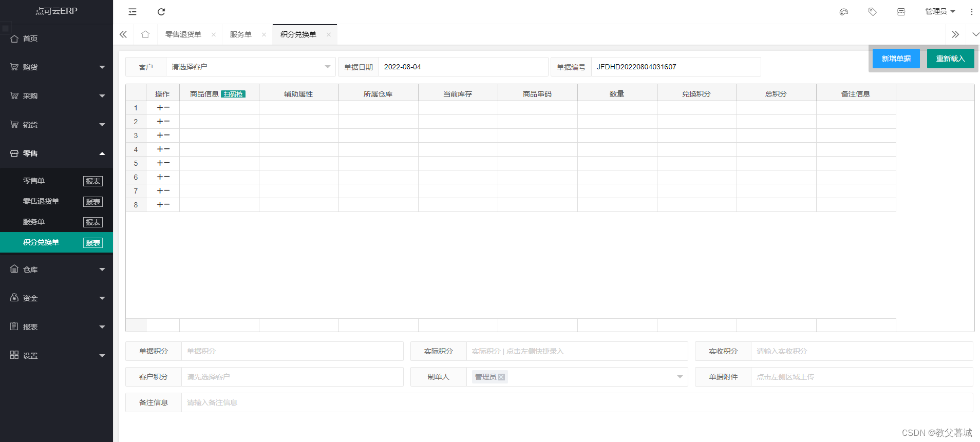The image size is (980, 442).
Task: Add or remove a line in row 6
Action: click(x=163, y=177)
